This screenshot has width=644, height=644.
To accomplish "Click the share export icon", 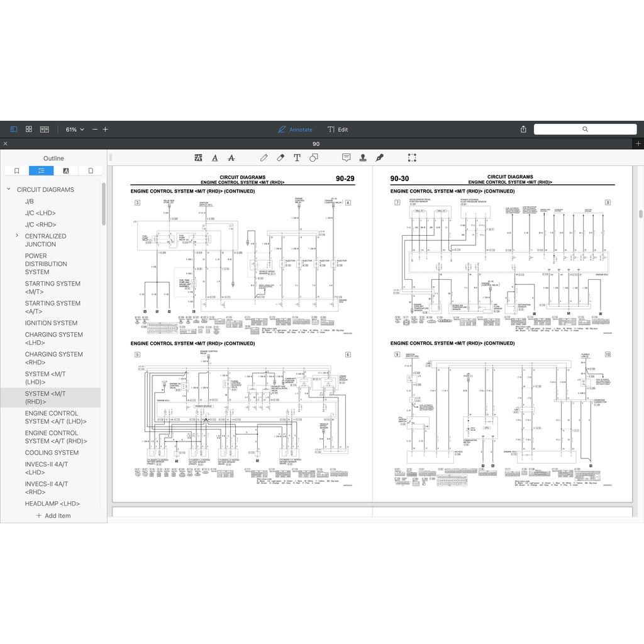I will (523, 130).
